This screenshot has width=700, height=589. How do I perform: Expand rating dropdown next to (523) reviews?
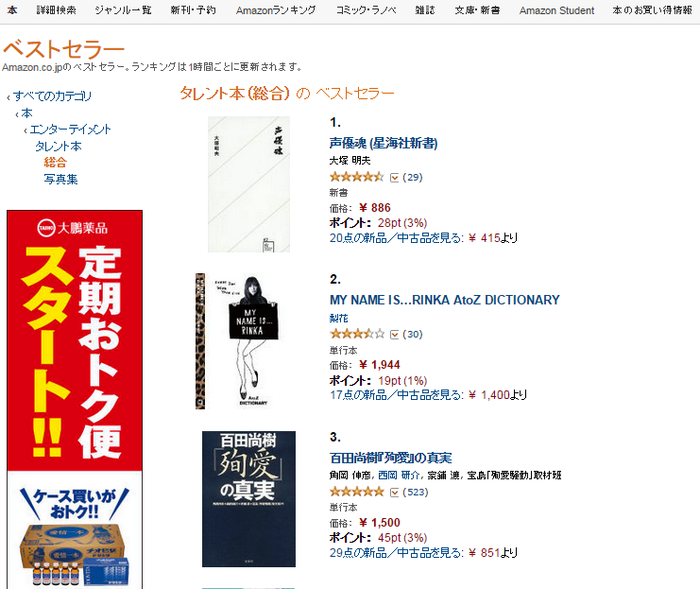(394, 493)
